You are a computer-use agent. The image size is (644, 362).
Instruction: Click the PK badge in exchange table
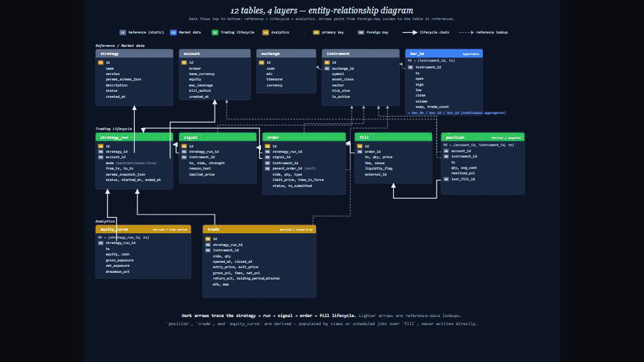pos(262,62)
